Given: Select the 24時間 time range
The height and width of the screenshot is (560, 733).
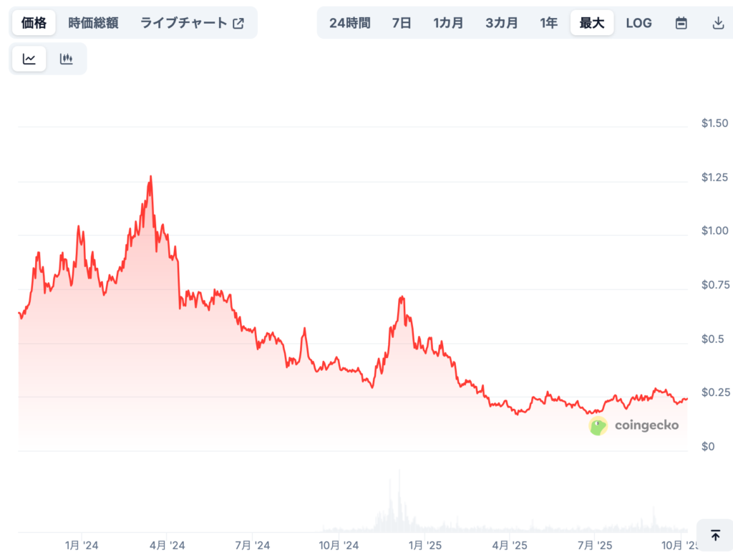Looking at the screenshot, I should pyautogui.click(x=350, y=23).
